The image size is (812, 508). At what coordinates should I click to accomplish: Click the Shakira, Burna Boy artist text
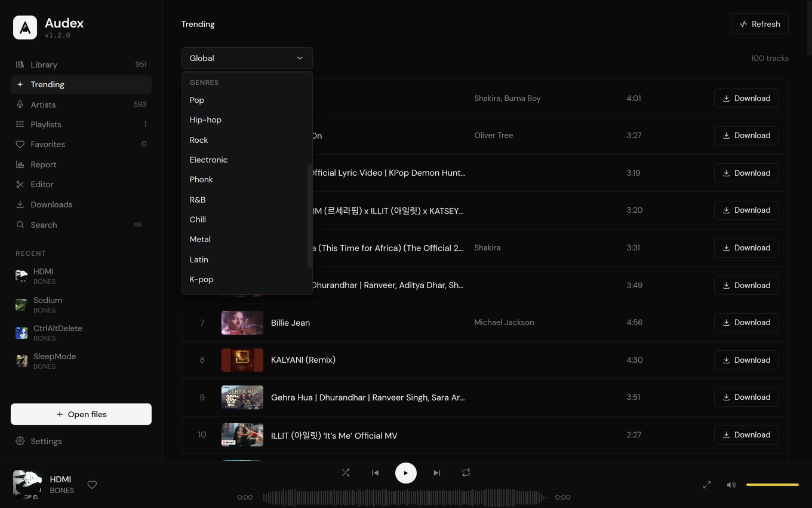(507, 98)
